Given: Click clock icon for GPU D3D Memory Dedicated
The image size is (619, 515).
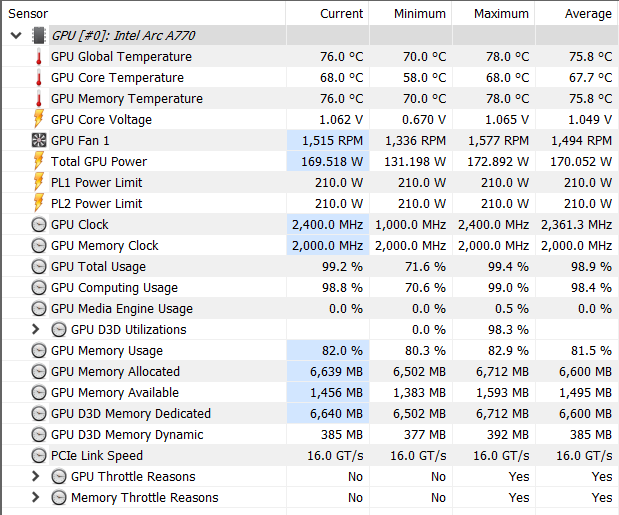Looking at the screenshot, I should (x=39, y=414).
